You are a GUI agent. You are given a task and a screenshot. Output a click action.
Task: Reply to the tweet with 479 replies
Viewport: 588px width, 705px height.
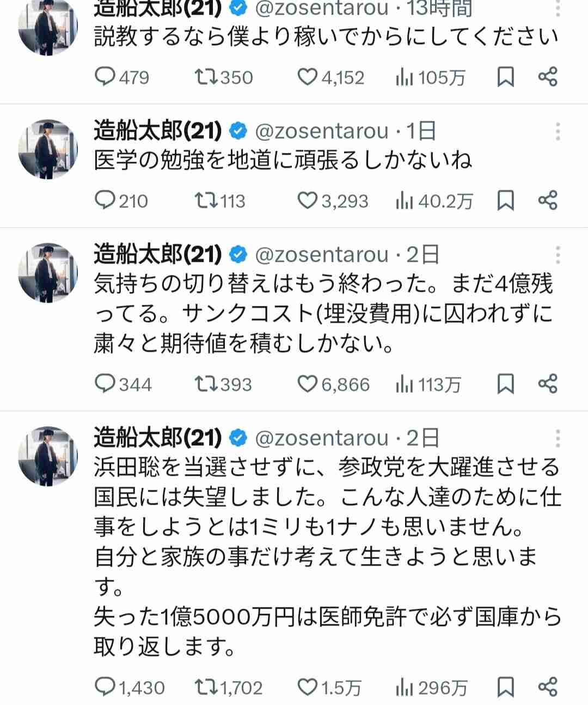105,77
